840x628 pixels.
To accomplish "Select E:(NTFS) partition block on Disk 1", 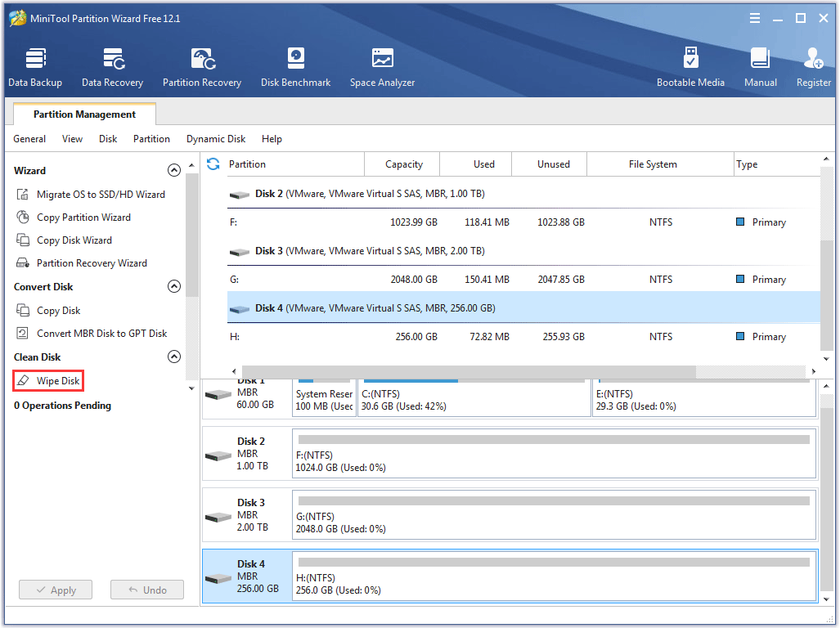I will pos(704,397).
